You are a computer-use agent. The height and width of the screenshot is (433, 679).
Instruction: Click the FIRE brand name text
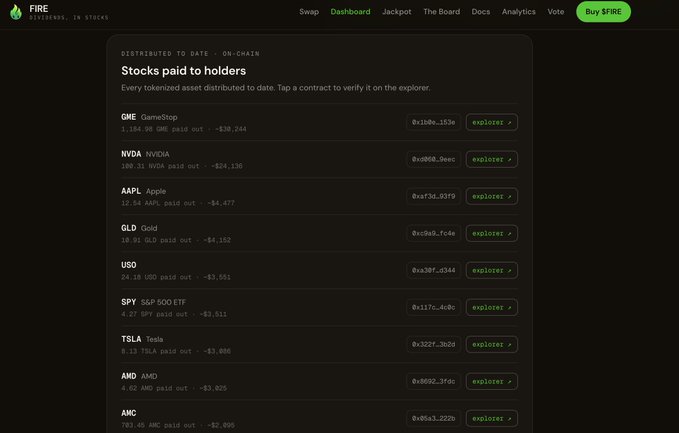[x=39, y=9]
